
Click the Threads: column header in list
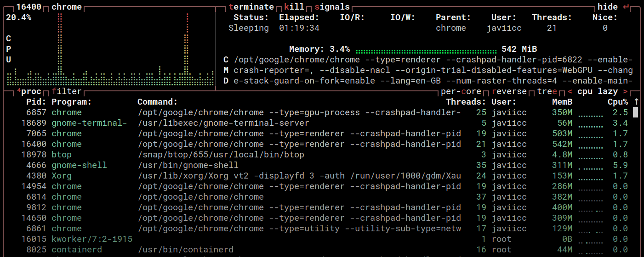tap(466, 102)
